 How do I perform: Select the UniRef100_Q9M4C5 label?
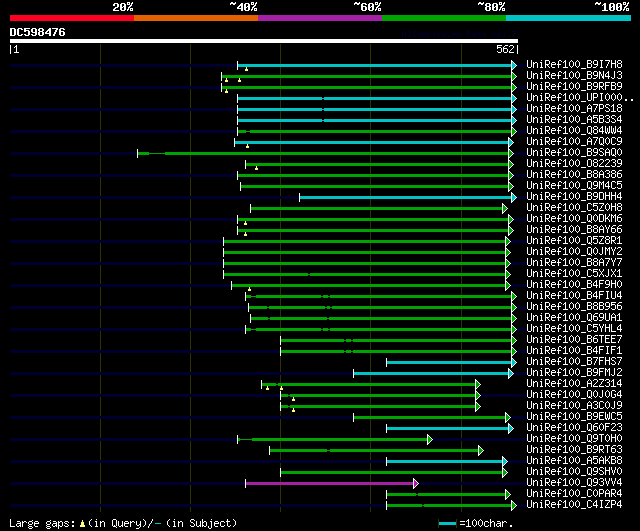click(574, 185)
